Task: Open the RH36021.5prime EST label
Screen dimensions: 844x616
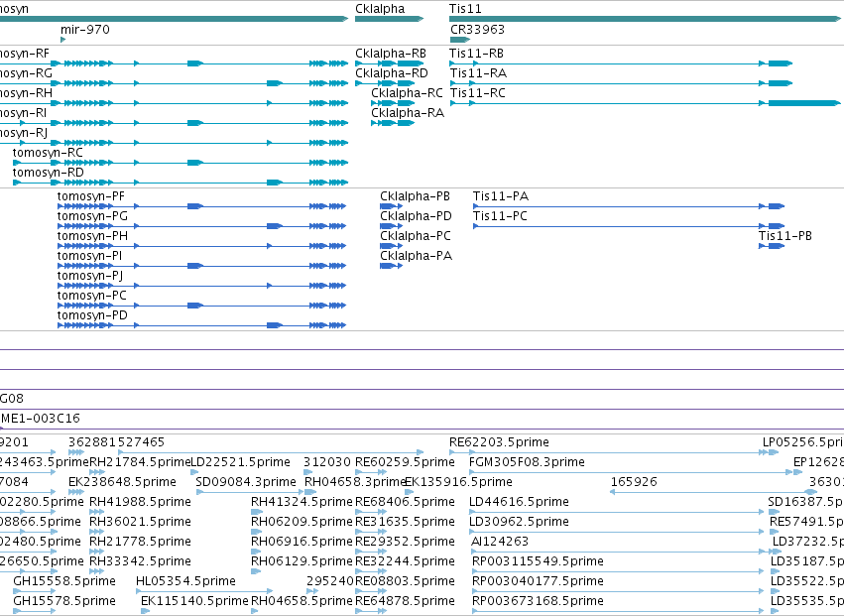Action: (140, 521)
